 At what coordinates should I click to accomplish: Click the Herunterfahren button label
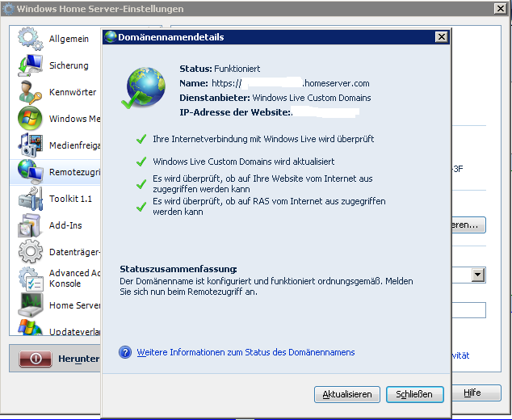[78, 359]
